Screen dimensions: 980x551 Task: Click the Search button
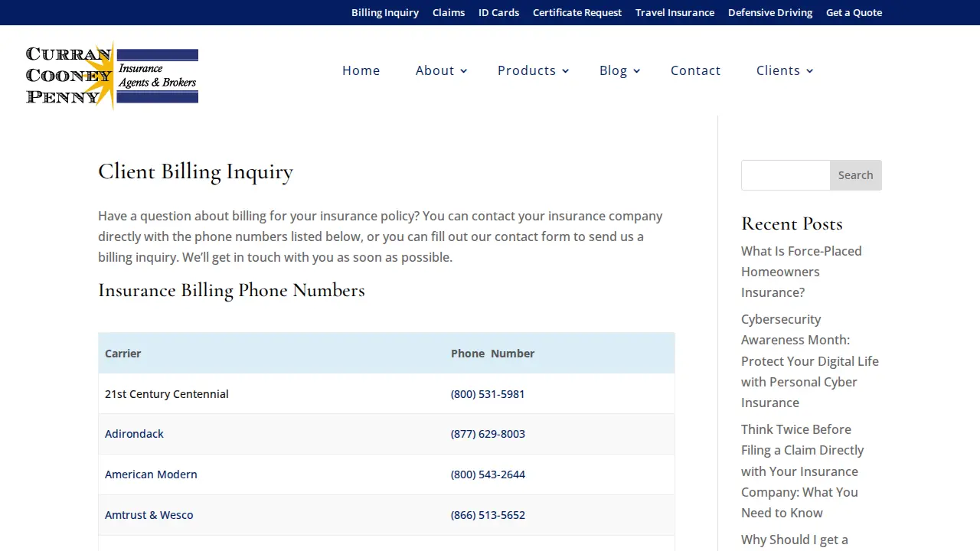pyautogui.click(x=856, y=175)
